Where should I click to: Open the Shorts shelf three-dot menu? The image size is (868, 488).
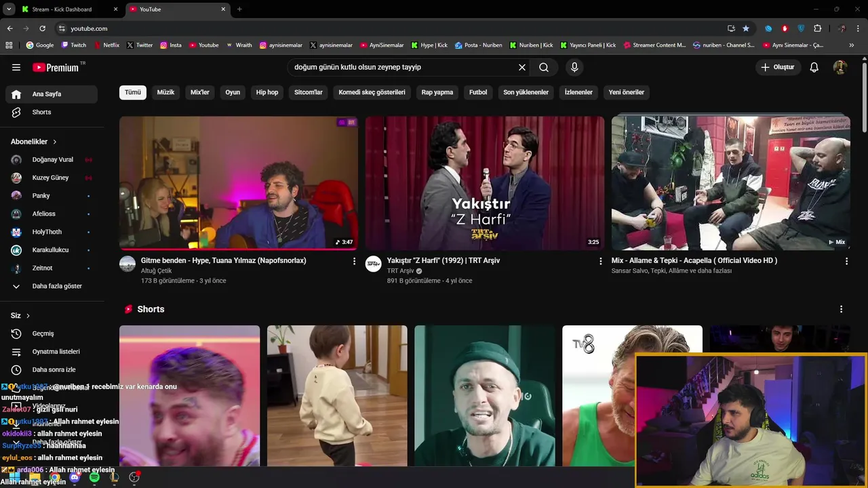coord(841,309)
